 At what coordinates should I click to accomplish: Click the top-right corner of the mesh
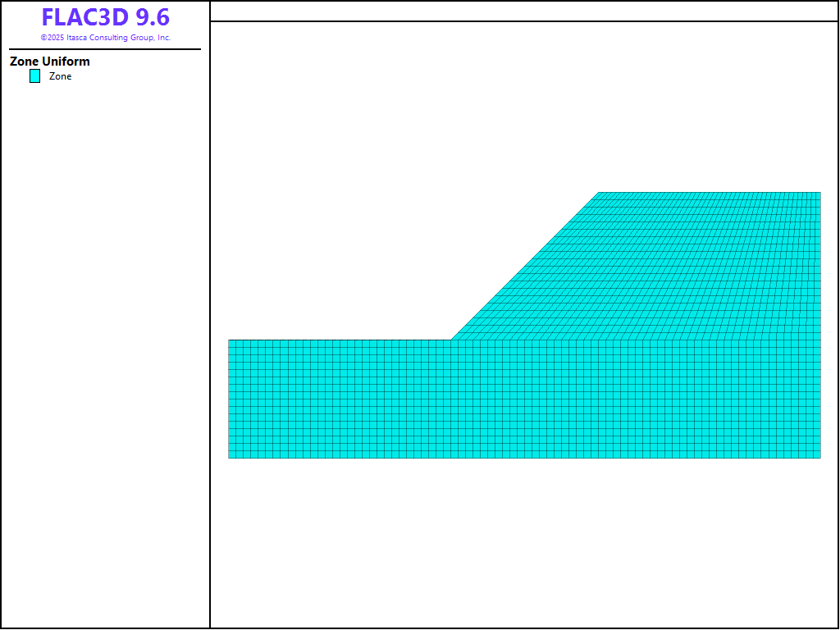point(819,193)
